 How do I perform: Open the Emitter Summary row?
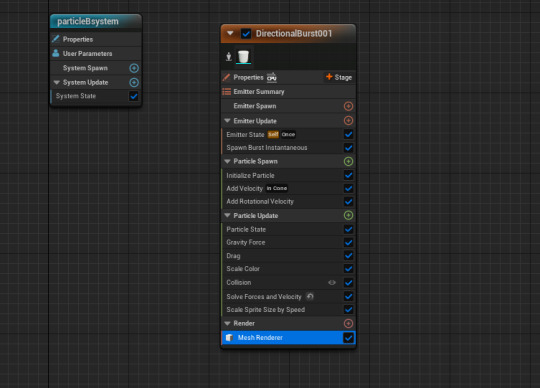288,92
